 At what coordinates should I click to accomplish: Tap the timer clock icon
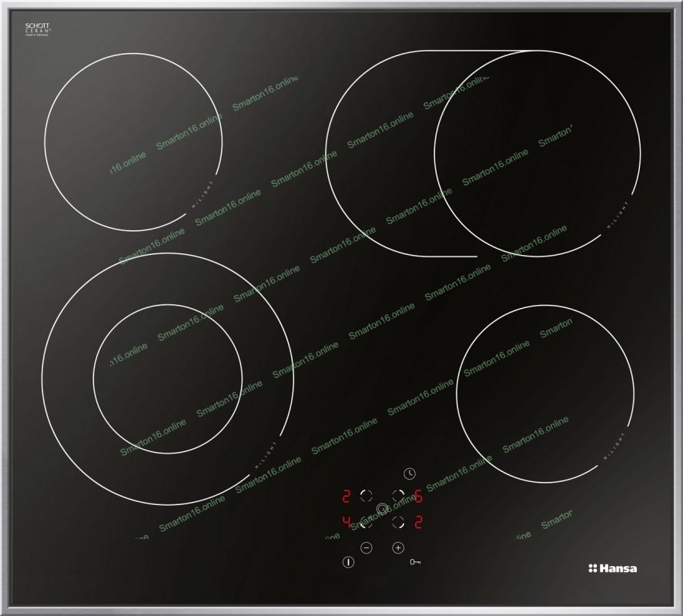409,473
